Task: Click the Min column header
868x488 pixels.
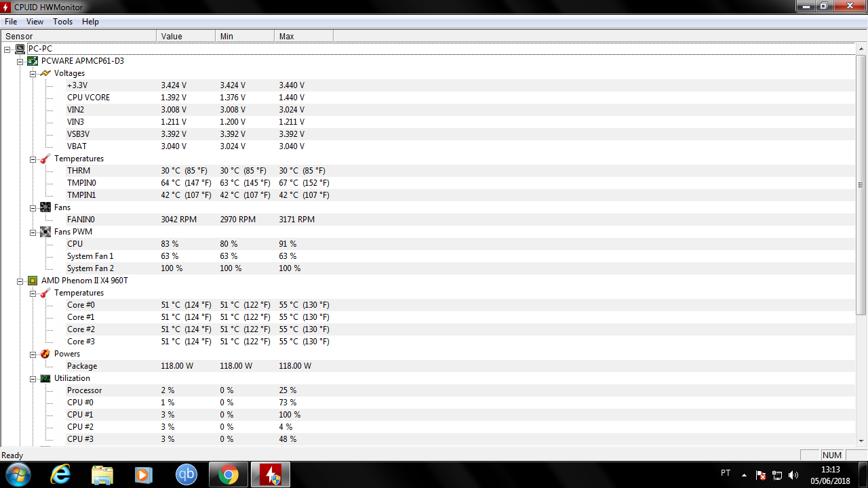Action: click(245, 36)
